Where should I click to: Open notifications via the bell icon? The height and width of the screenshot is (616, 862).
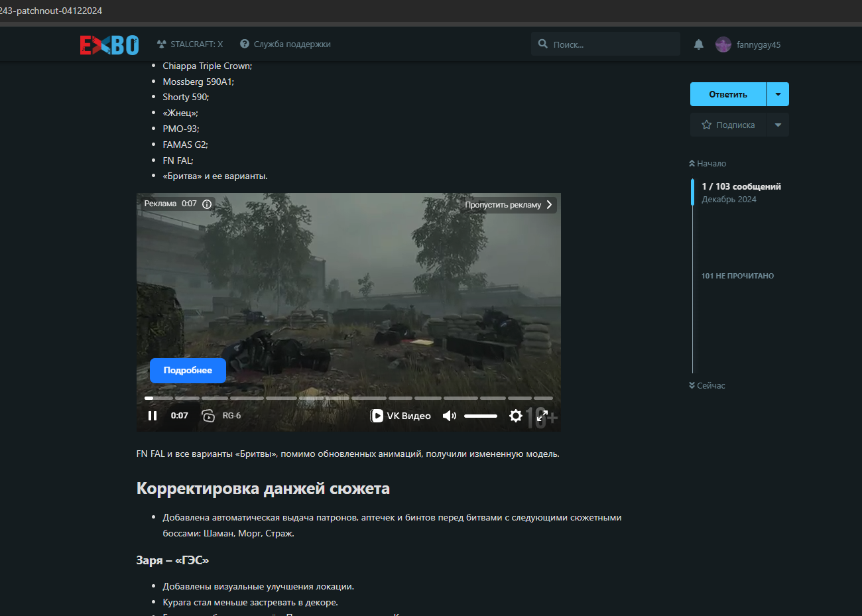click(x=699, y=44)
